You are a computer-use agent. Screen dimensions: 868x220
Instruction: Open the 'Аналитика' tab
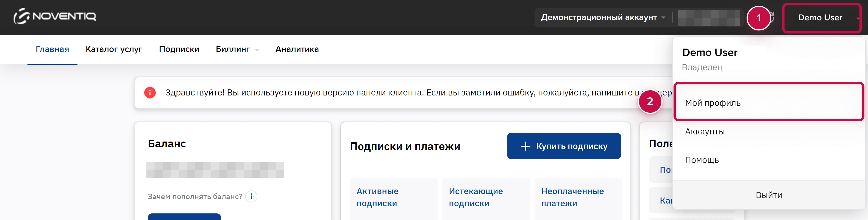coord(297,49)
